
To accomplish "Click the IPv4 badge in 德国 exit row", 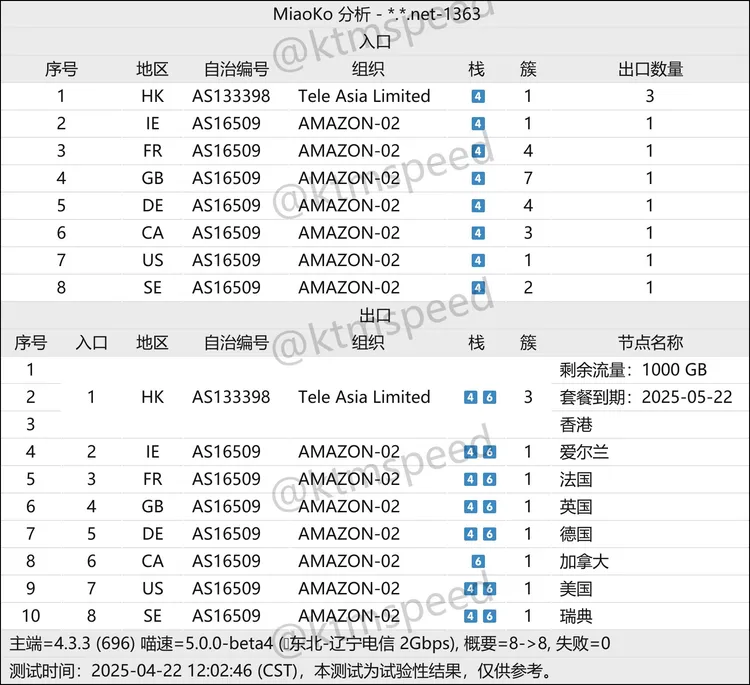I will click(471, 534).
